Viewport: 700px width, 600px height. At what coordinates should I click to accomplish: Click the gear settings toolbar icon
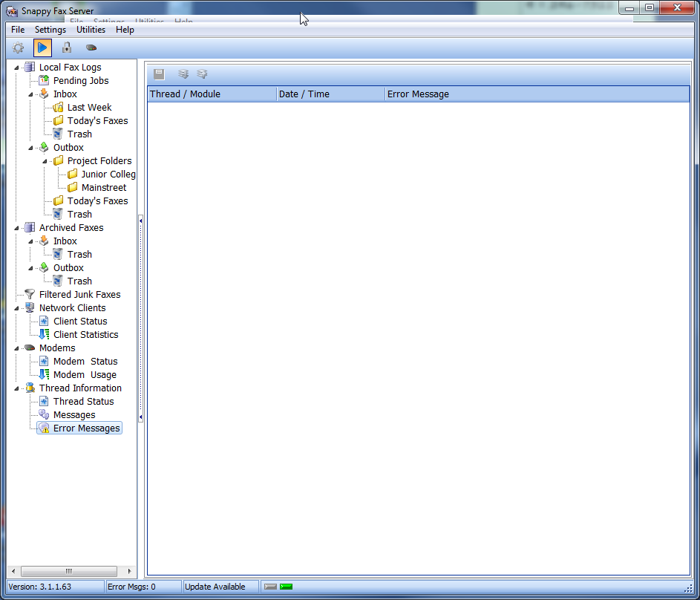click(19, 48)
